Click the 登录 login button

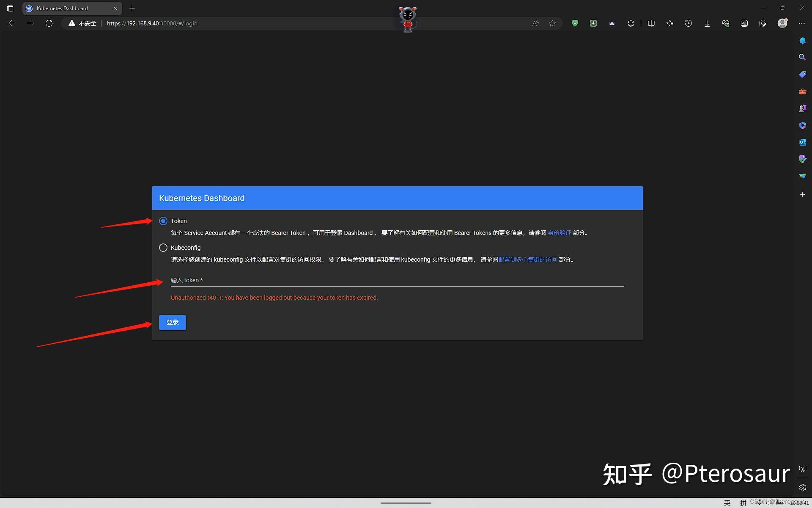173,323
